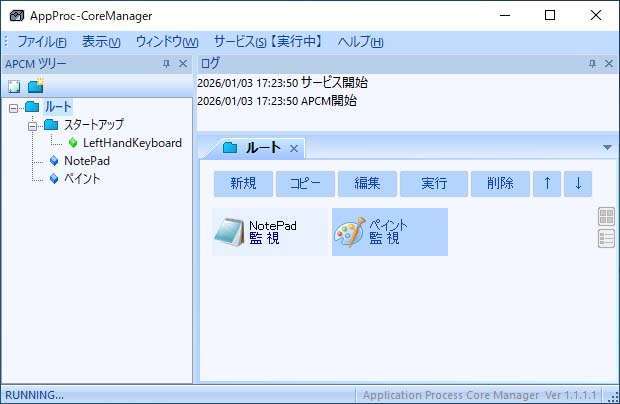The width and height of the screenshot is (620, 404).
Task: Open the ファイル menu
Action: [41, 42]
